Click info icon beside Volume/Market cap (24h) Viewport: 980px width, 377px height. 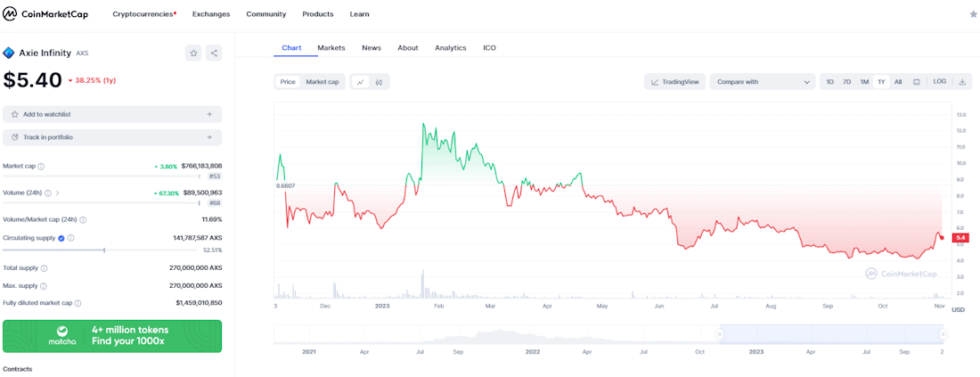click(x=83, y=220)
